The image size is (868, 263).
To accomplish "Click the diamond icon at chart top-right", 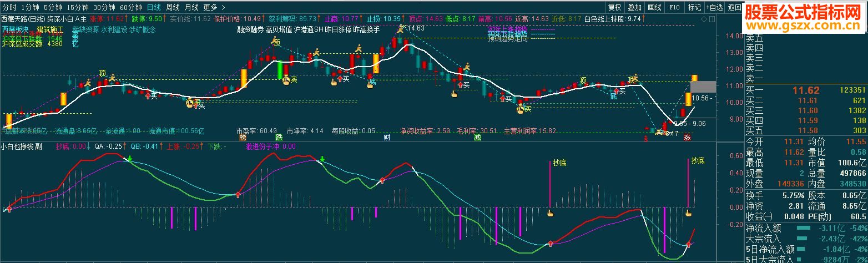I will click(x=703, y=18).
